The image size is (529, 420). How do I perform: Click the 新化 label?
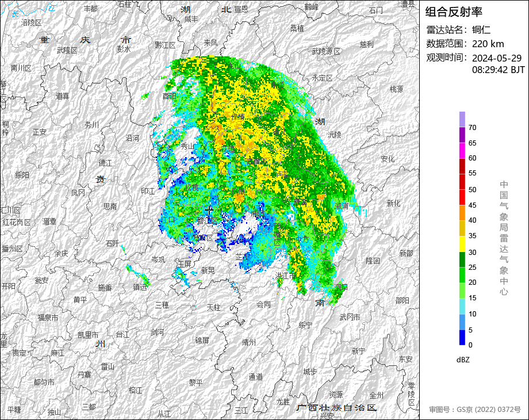[x=393, y=203]
